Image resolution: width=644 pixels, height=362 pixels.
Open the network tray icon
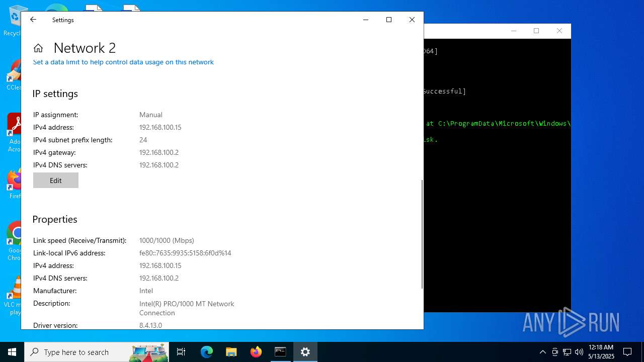click(567, 352)
